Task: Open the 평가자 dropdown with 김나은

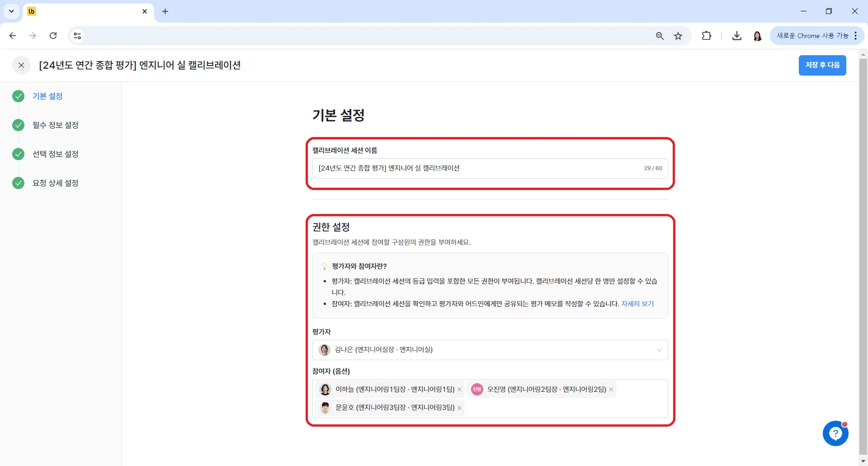Action: coord(490,350)
